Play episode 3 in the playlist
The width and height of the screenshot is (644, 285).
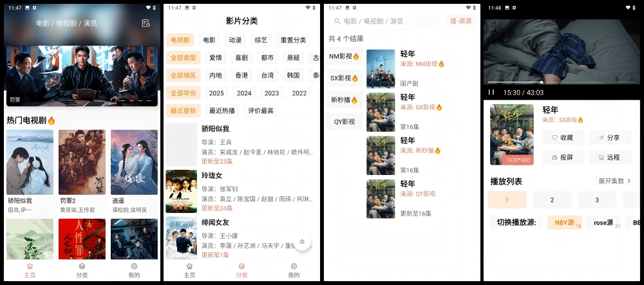[x=597, y=199]
